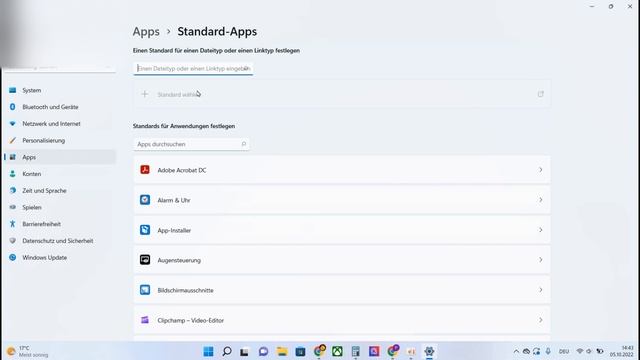Open the weather widget in taskbar
Viewport: 640px width, 360px height.
(x=28, y=351)
